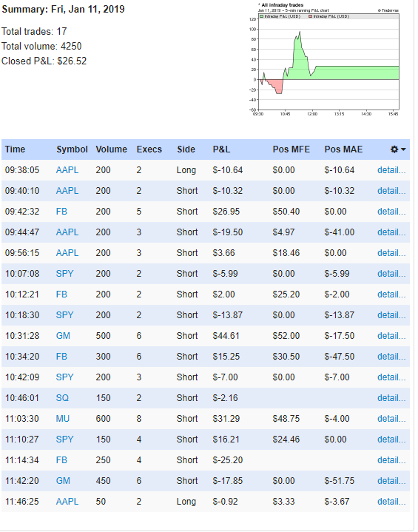
Task: Select the 'Total trades: 17' summary text
Action: pyautogui.click(x=34, y=31)
